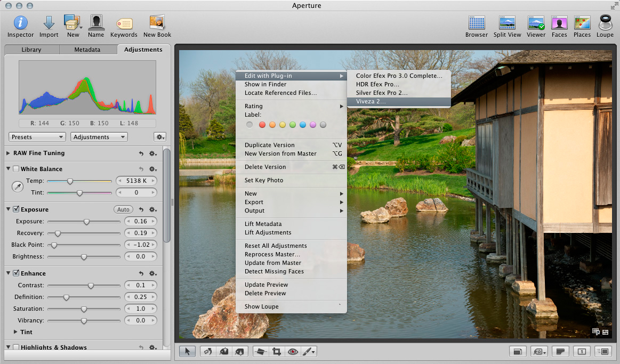
Task: Open the Keywords tag icon
Action: 124,23
